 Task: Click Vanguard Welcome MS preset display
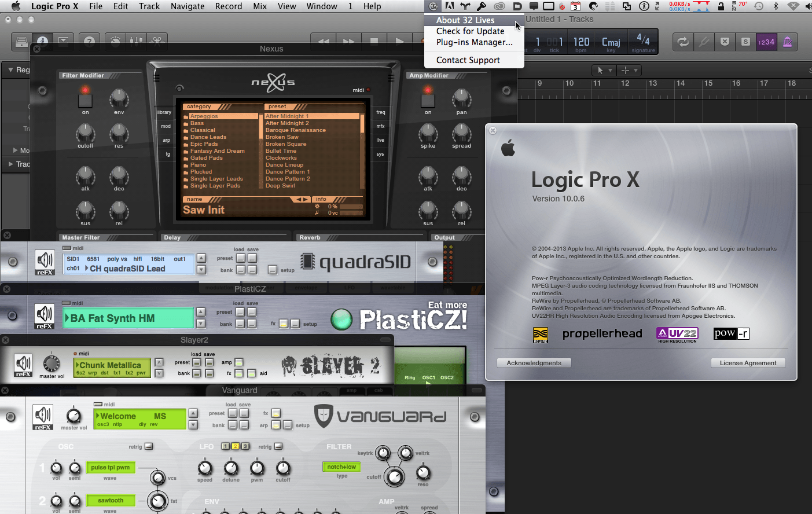140,419
